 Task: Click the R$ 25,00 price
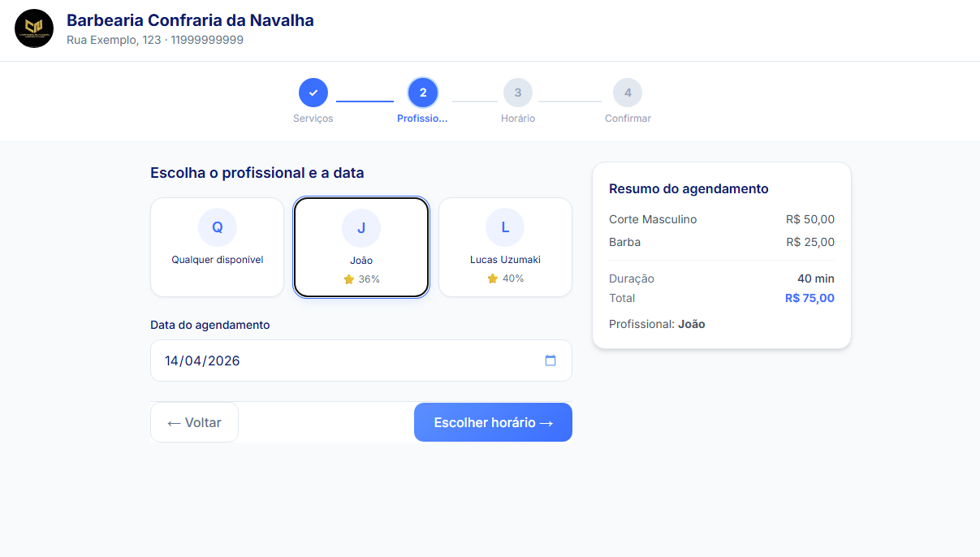(810, 242)
